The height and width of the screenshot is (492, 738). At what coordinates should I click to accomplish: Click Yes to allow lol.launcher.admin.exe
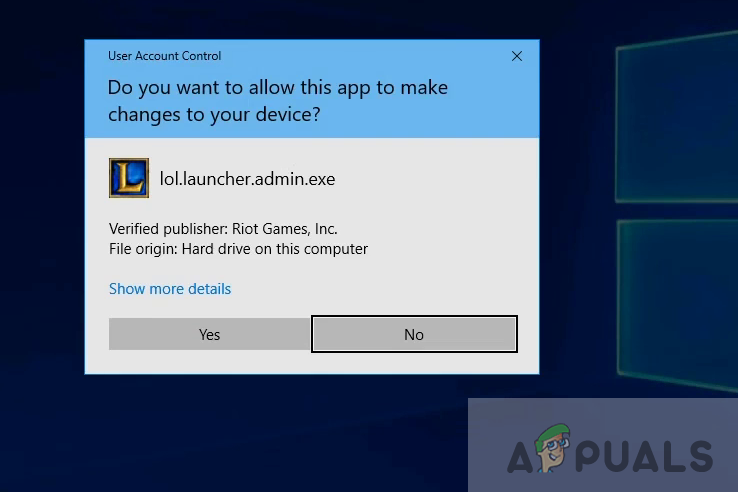[x=209, y=334]
